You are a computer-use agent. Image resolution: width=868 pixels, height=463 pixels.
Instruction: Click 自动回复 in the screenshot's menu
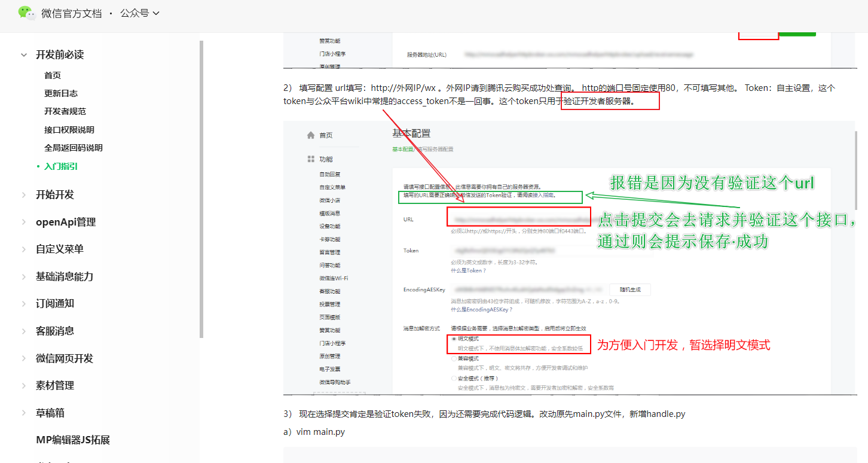click(x=329, y=174)
